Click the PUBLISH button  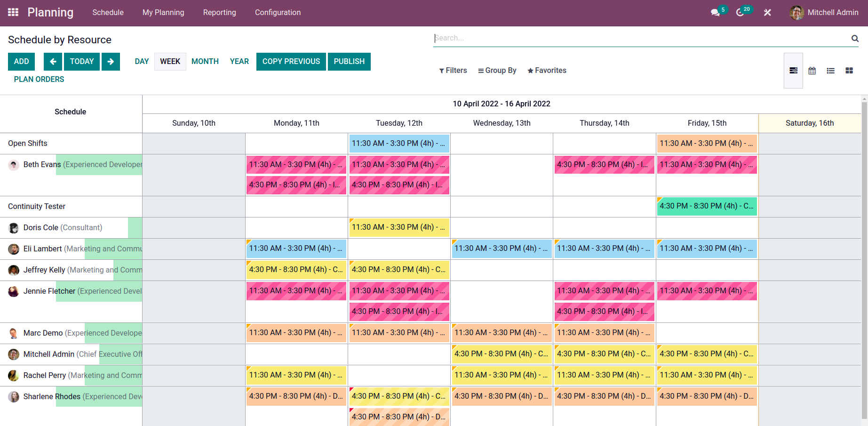[349, 61]
